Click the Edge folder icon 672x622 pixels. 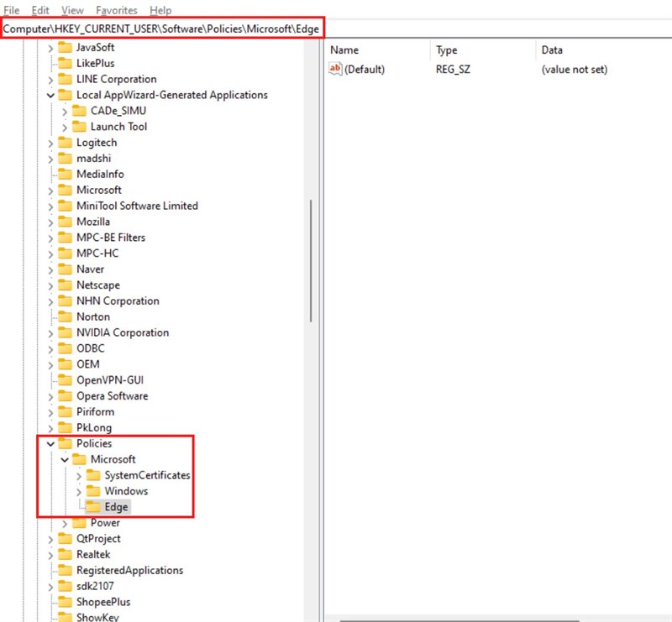[93, 507]
